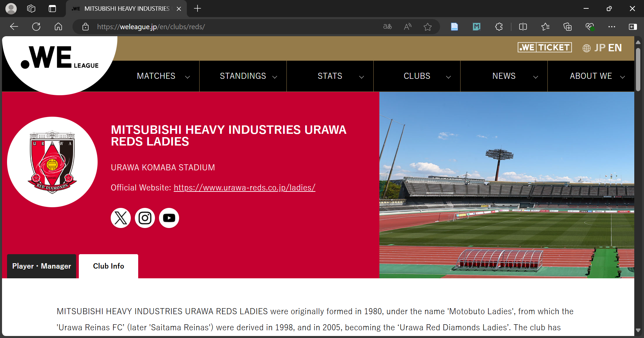Click the page vertical scrollbar thumb
This screenshot has width=644, height=338.
pos(638,69)
